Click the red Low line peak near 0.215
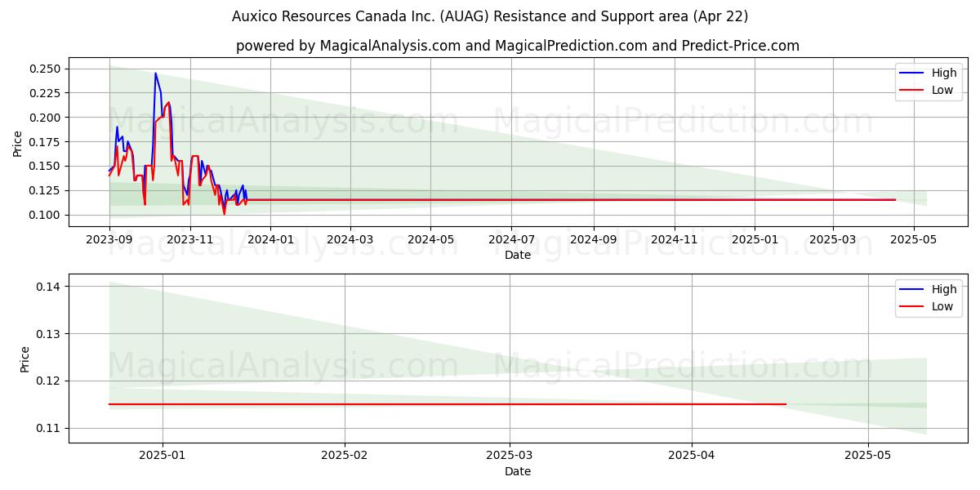 tap(168, 103)
